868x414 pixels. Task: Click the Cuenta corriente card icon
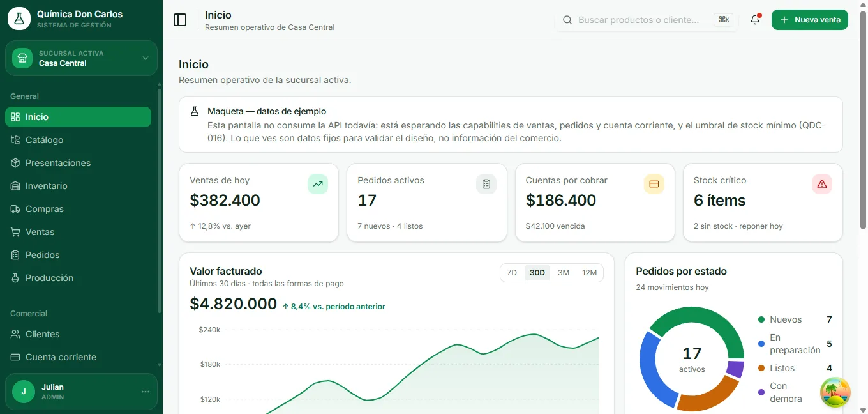[16, 357]
